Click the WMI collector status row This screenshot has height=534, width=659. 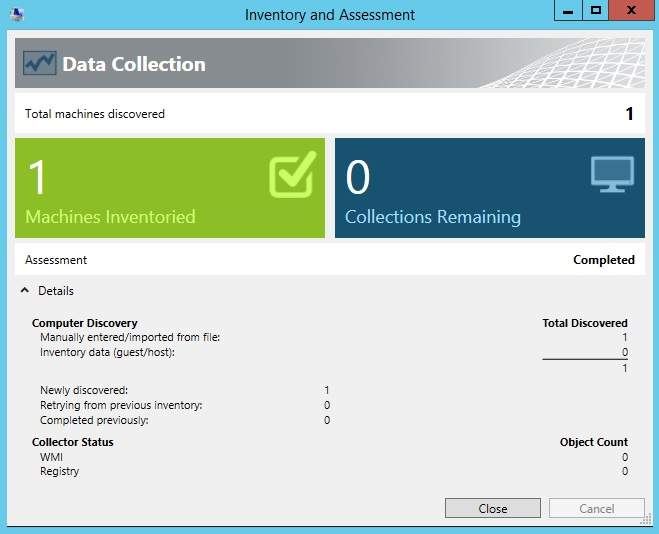coord(51,457)
